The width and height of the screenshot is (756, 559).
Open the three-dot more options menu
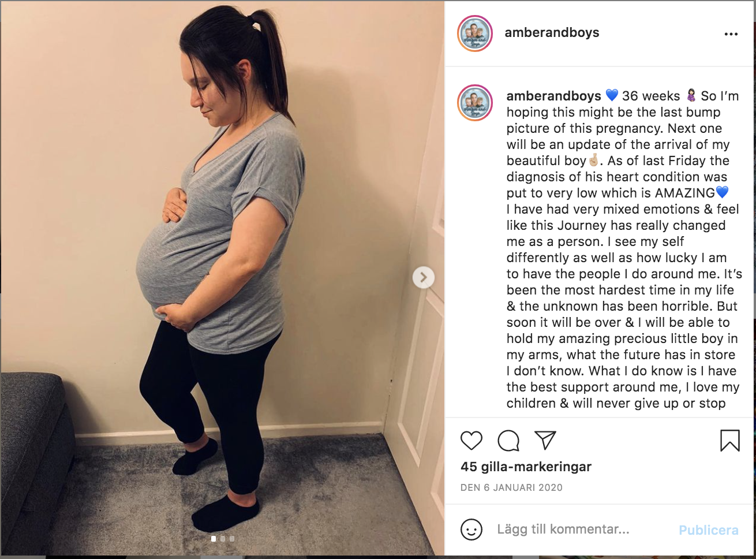pyautogui.click(x=731, y=34)
